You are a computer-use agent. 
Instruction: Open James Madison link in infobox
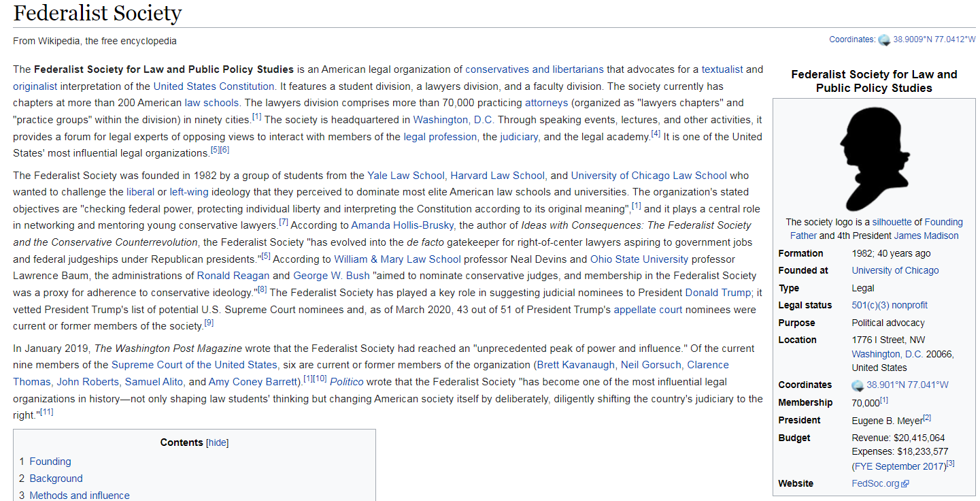click(926, 236)
